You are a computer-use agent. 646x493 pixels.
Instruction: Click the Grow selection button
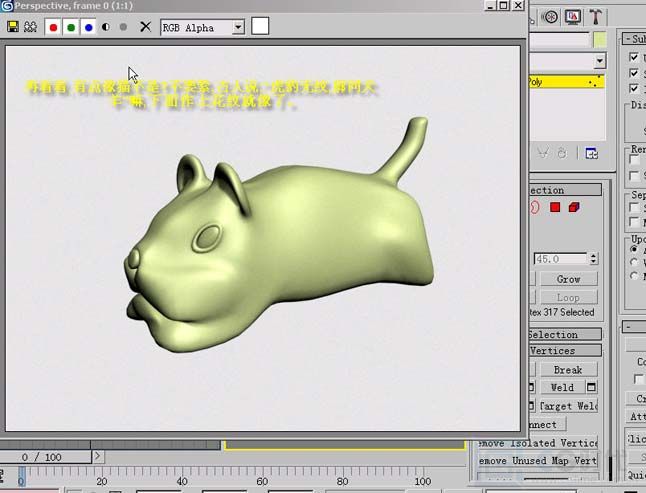coord(569,279)
